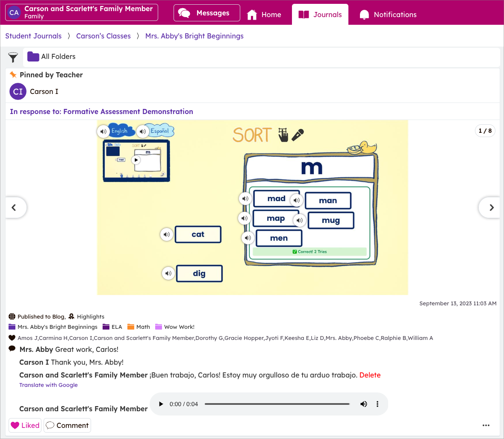The height and width of the screenshot is (439, 504).
Task: Open the audio player three-dot options menu
Action: (377, 404)
